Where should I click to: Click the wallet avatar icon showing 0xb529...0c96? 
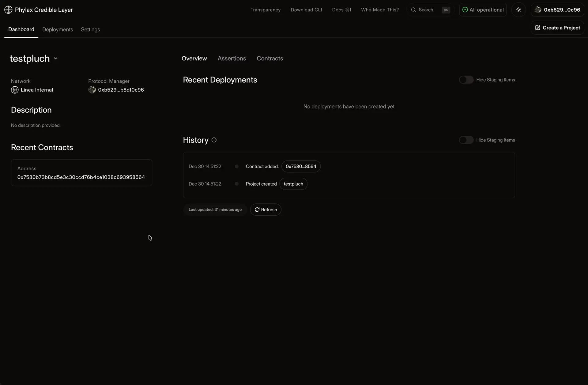click(538, 9)
